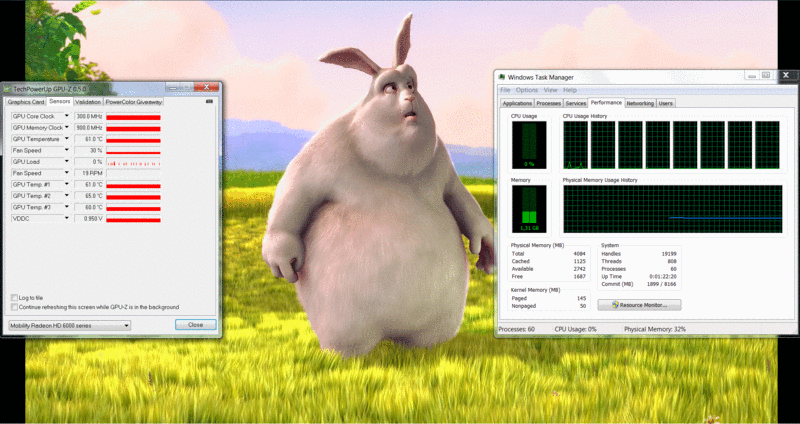Open the VDDC sensor dropdown
800x424 pixels.
pyautogui.click(x=66, y=218)
